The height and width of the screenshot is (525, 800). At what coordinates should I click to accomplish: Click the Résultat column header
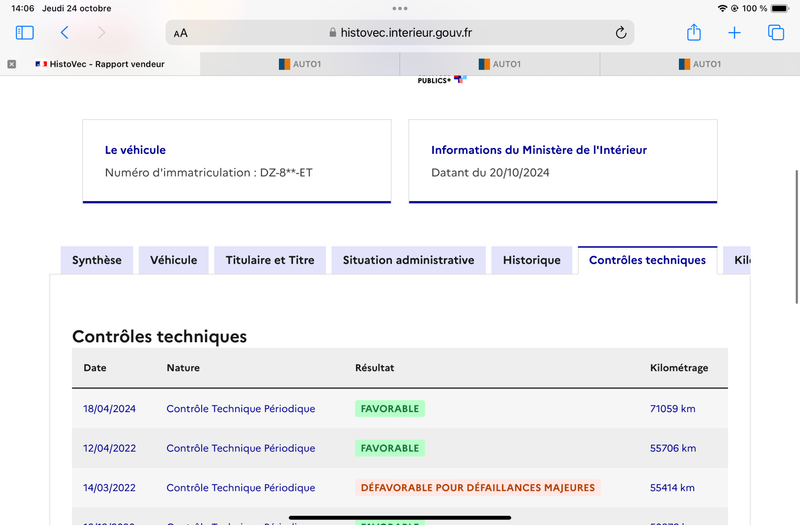tap(374, 368)
